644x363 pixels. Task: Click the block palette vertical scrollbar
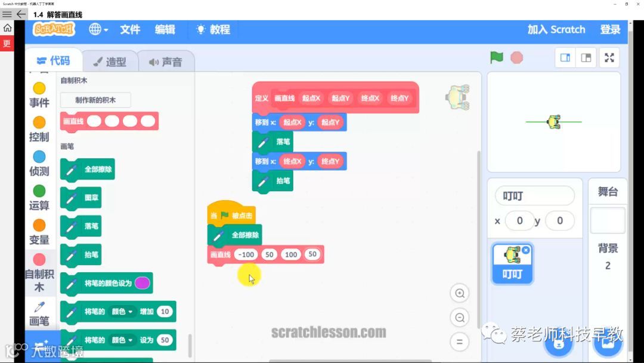coord(190,345)
